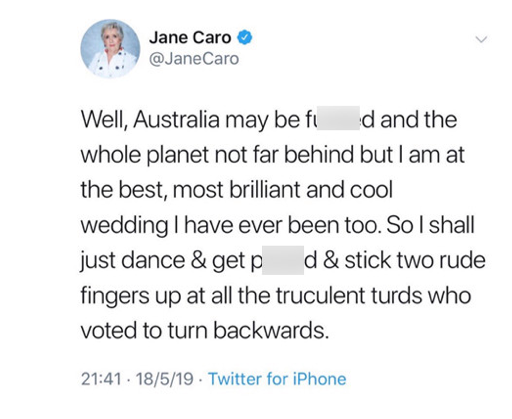Click the word 'wedding' in the tweet
The image size is (512, 419).
[x=124, y=227]
